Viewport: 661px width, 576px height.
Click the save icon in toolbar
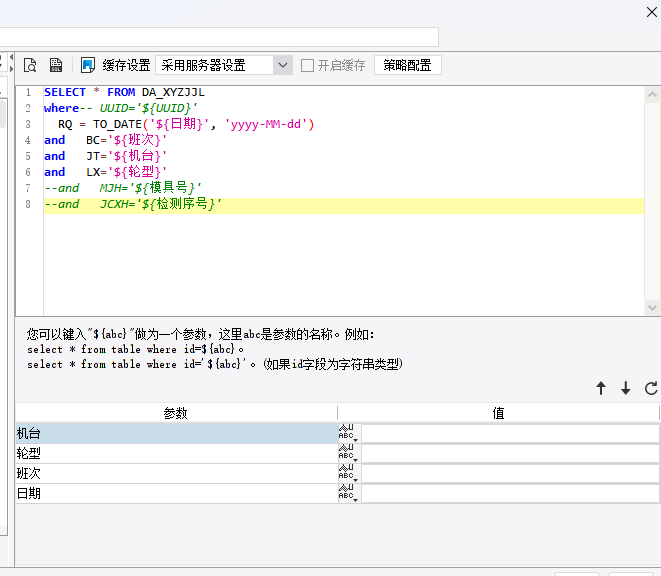(56, 65)
